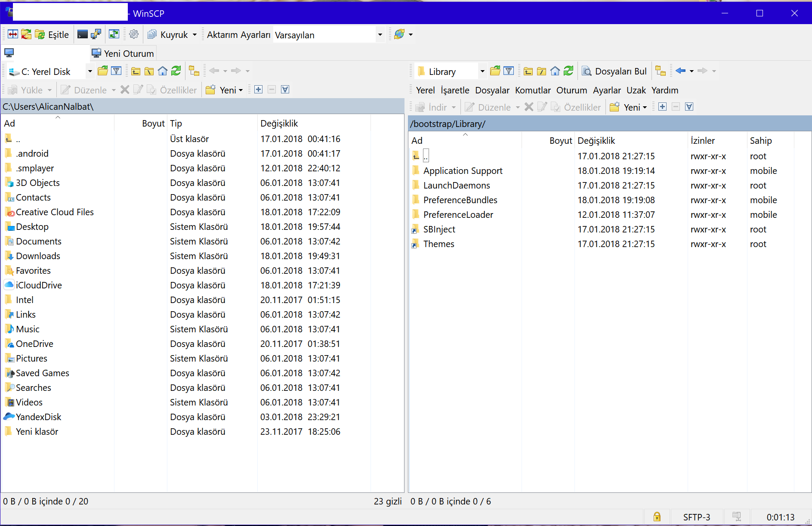Sort remote files by İzinler column
Screen dimensions: 812x526
(717, 141)
